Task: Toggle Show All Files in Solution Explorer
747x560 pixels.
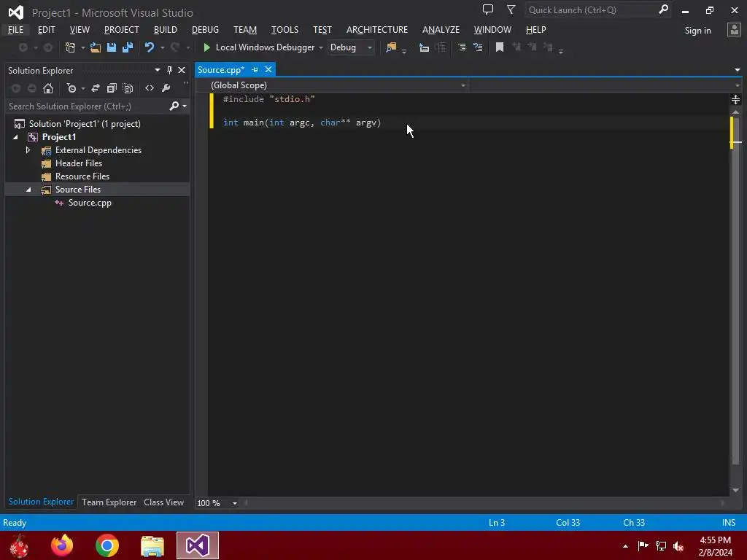Action: point(128,88)
